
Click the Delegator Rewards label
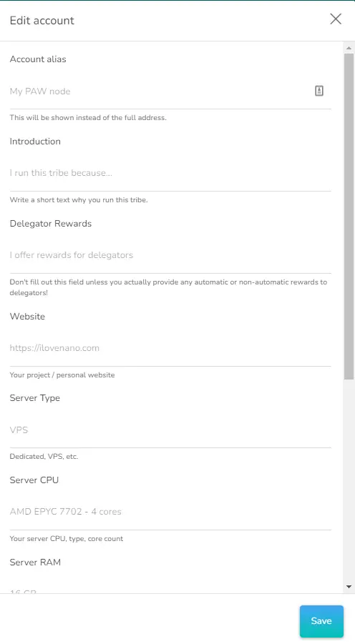51,224
